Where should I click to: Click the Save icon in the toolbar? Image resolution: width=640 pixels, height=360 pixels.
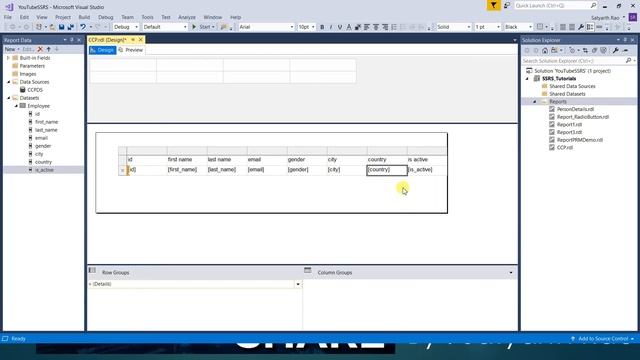tap(61, 27)
